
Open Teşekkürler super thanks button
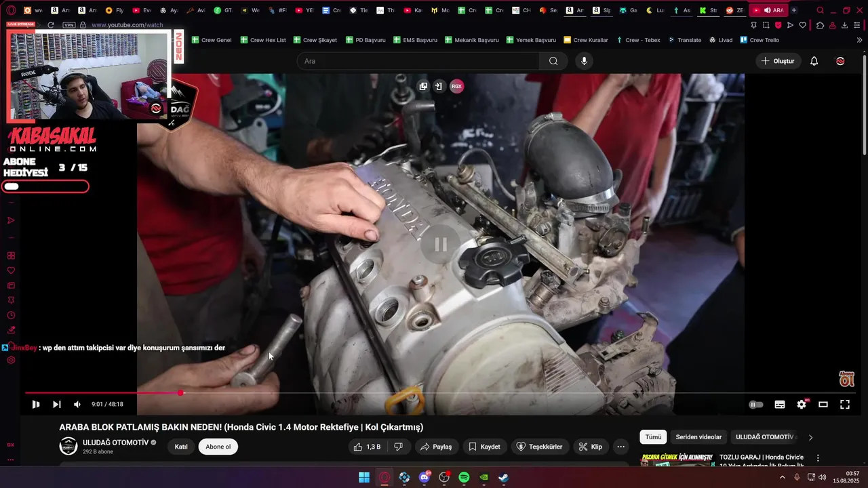click(540, 447)
